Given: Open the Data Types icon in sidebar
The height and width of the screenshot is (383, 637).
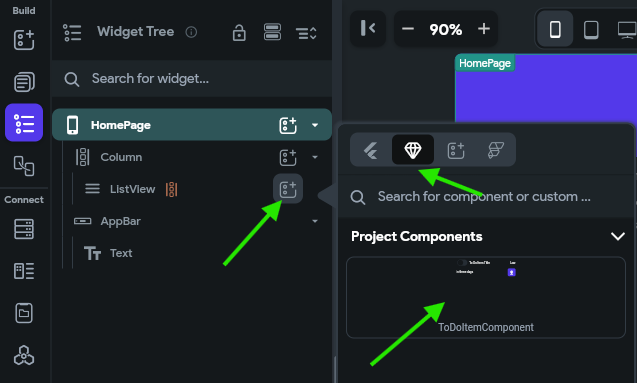Looking at the screenshot, I should coord(24,271).
